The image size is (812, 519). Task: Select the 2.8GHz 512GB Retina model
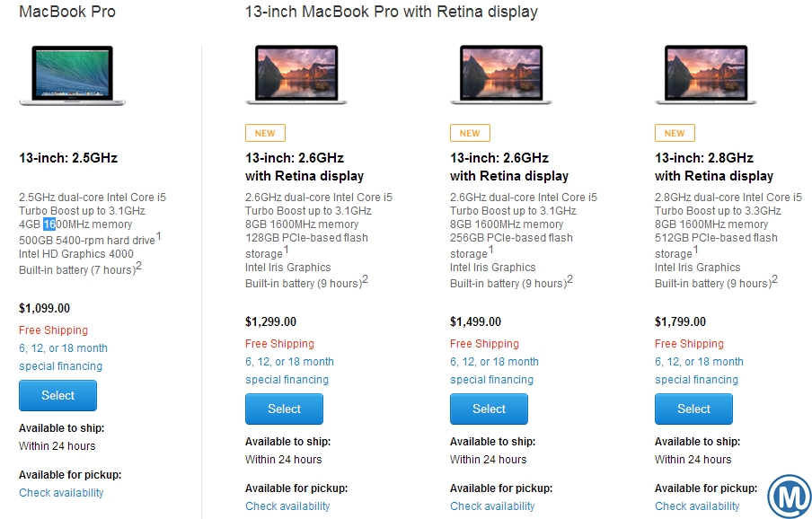click(x=693, y=409)
